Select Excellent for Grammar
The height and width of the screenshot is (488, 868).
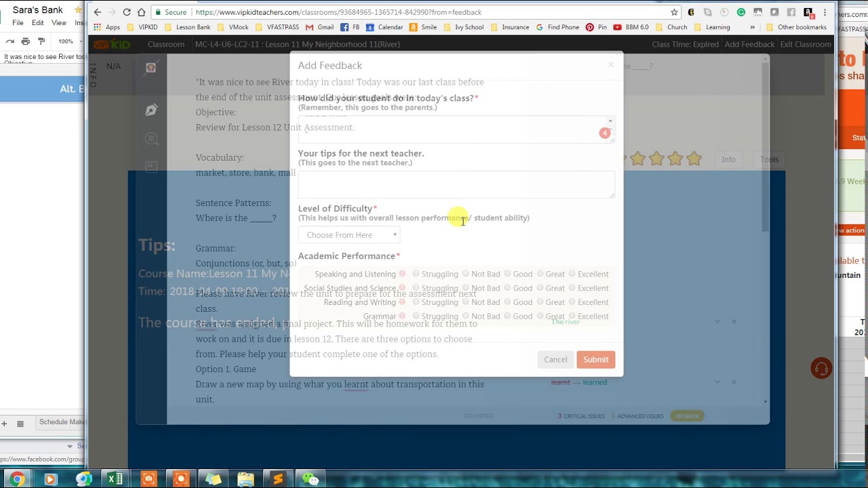click(572, 317)
